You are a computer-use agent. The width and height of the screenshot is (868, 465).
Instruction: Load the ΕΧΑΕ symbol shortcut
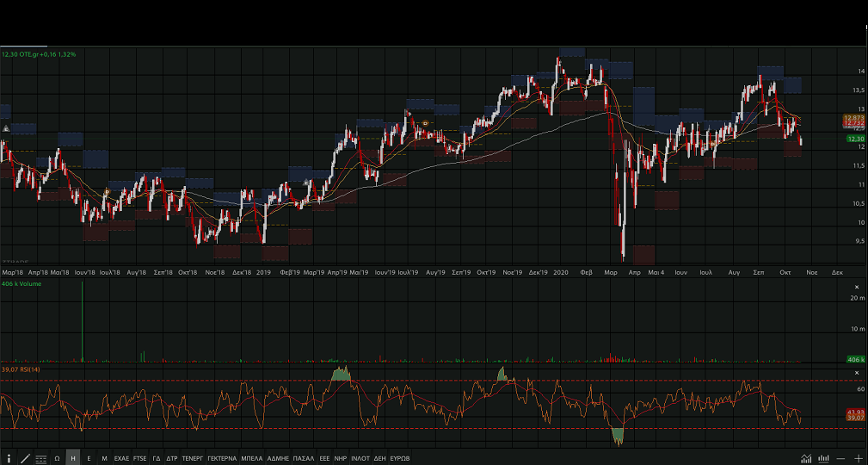[121, 458]
